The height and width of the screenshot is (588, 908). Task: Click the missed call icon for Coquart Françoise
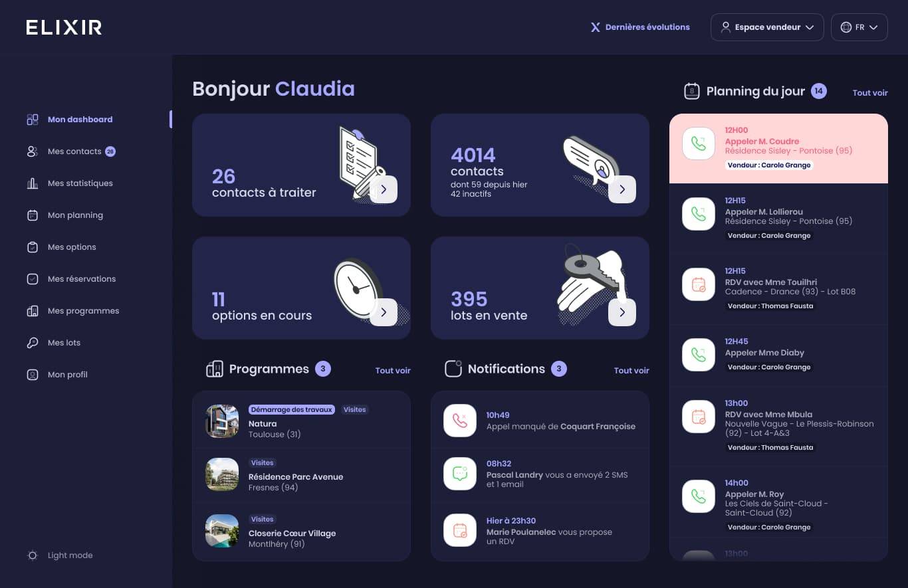[459, 421]
